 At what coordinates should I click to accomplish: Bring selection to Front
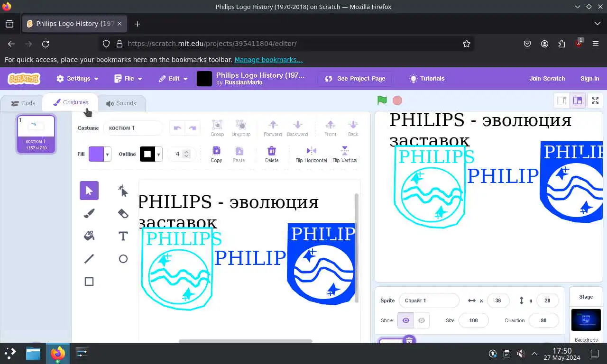point(331,128)
